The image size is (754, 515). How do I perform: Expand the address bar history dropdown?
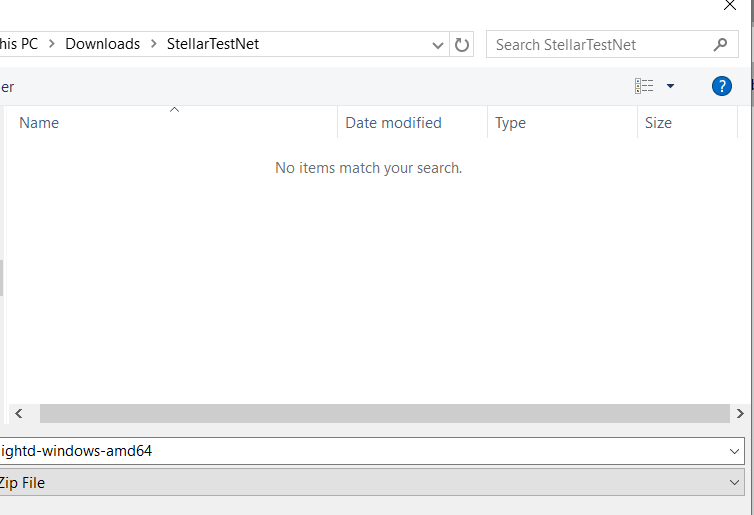(438, 45)
